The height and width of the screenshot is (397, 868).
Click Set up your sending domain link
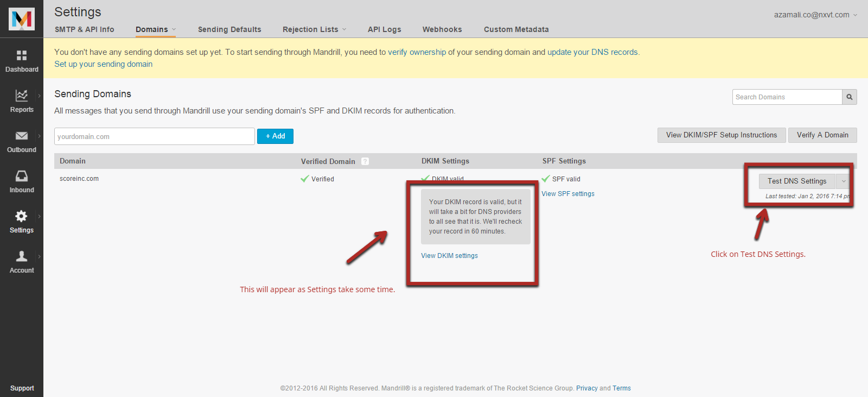pos(103,64)
